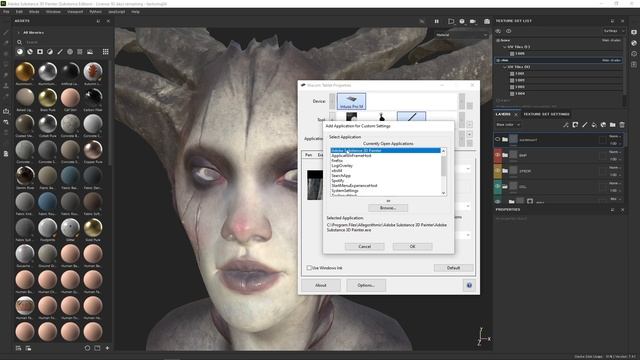
Task: Collapse the UV Tiles group under selected texture set
Action: pos(504,67)
